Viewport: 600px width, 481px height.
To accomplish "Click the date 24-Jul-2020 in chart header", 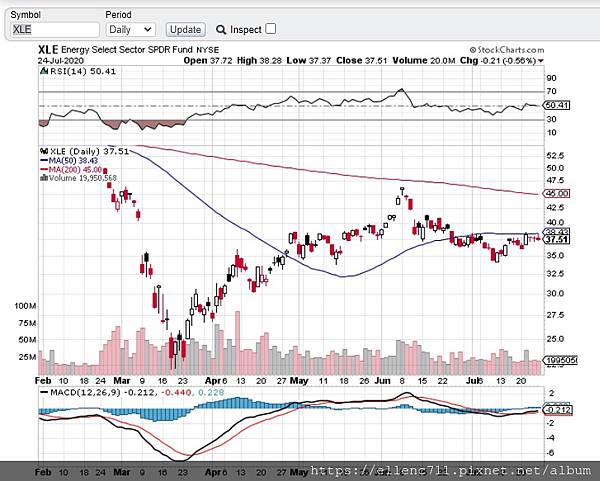I will click(x=61, y=61).
